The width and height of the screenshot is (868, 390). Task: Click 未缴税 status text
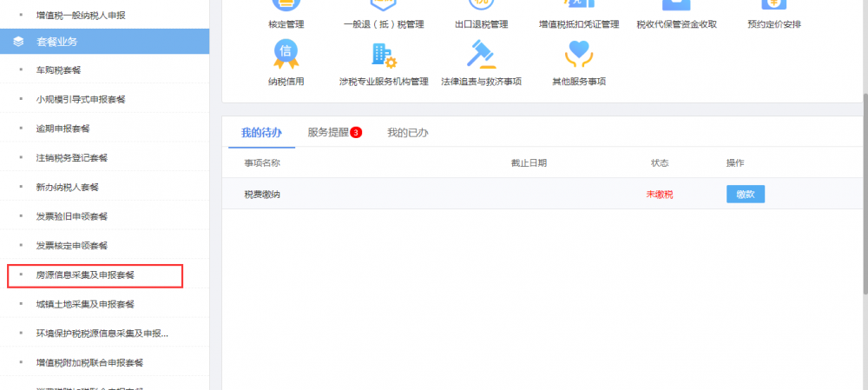660,195
